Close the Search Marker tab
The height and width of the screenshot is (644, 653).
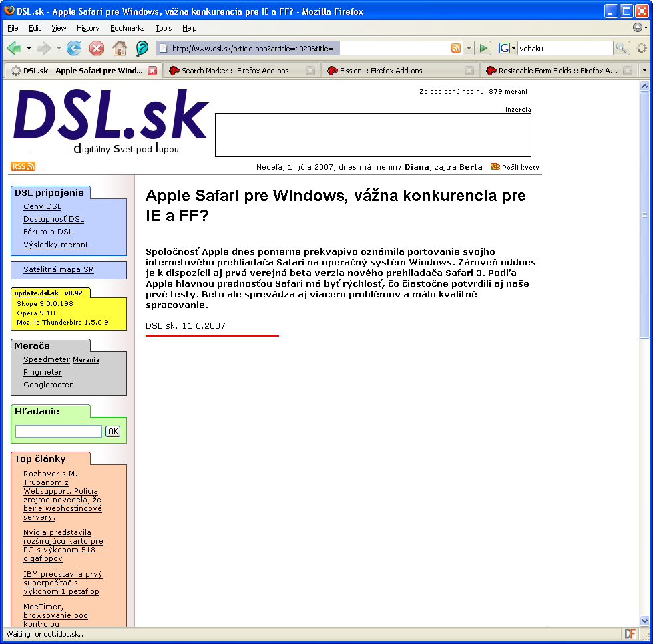click(x=310, y=71)
